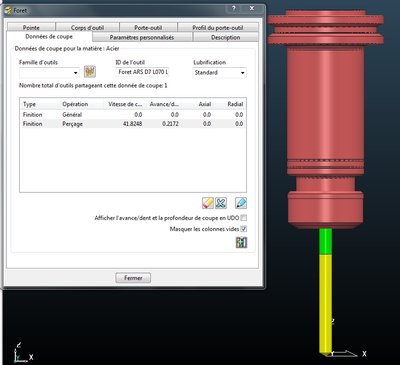
Task: Open the Porte-outil tab
Action: point(148,27)
